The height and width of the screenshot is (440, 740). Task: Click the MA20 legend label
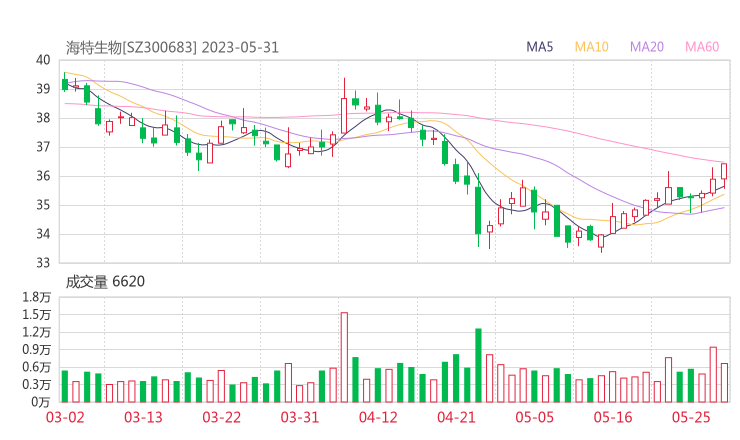click(647, 47)
